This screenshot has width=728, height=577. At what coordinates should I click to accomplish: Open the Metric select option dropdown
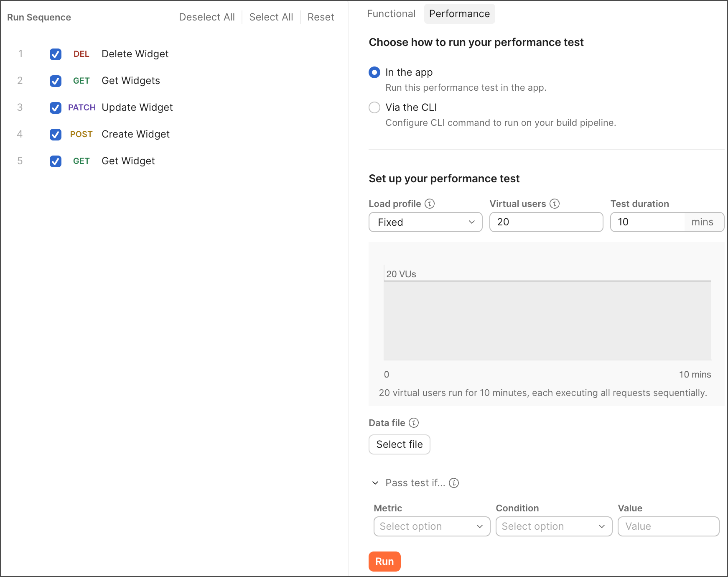pyautogui.click(x=432, y=526)
